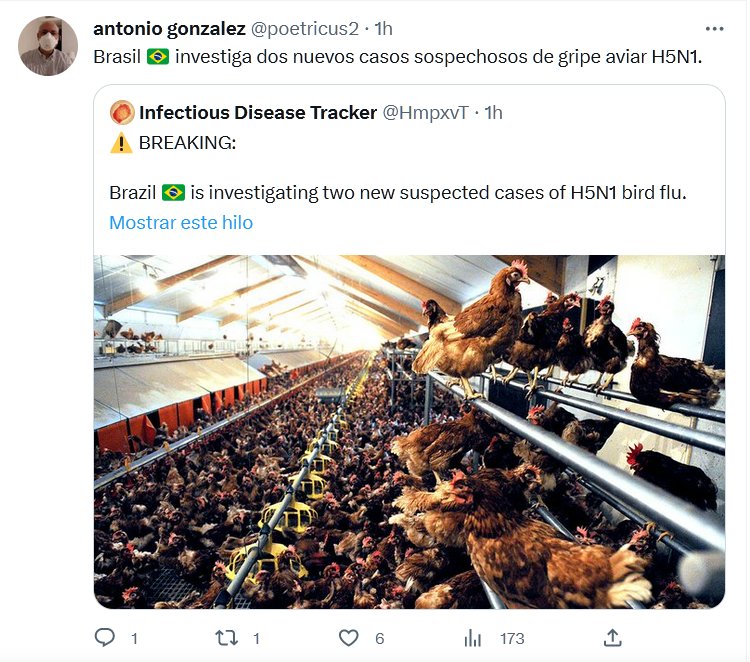Click the Infectious Disease Tracker name
This screenshot has width=750, height=662.
click(x=258, y=112)
